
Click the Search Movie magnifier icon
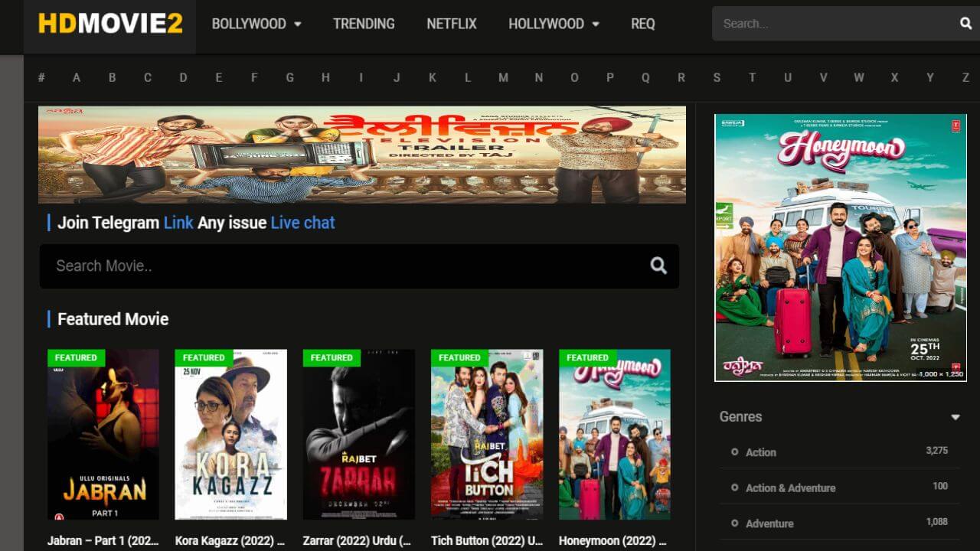coord(658,266)
